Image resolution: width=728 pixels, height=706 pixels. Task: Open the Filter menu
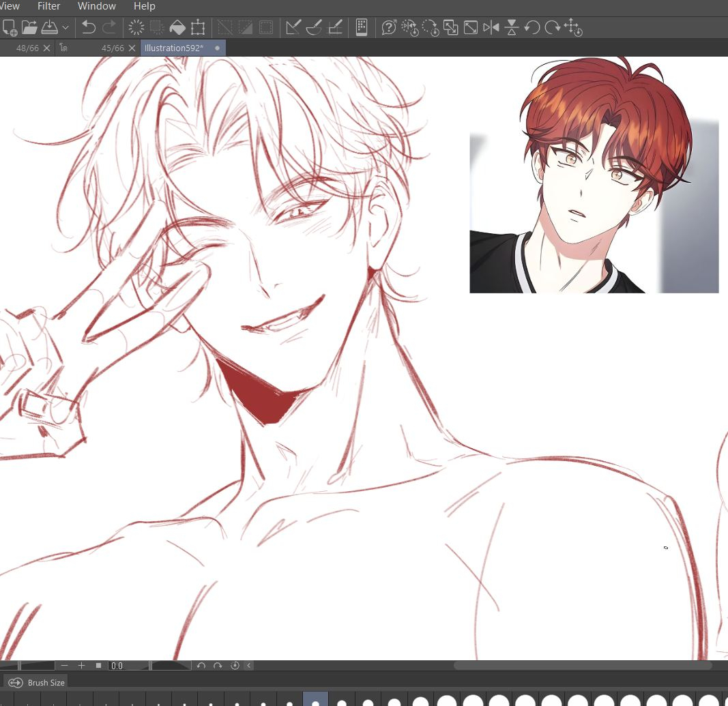click(49, 6)
